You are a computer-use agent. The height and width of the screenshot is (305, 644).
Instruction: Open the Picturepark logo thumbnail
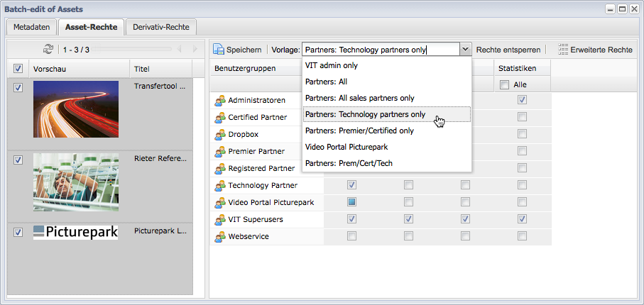coord(75,233)
